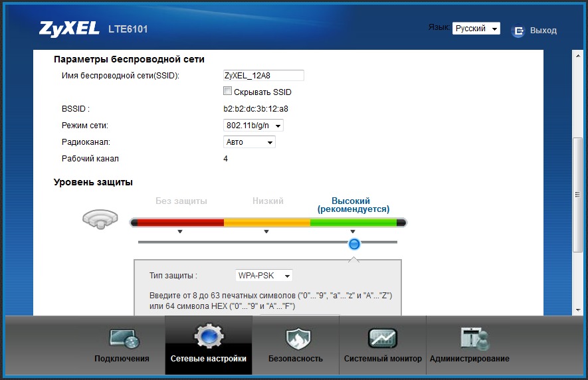Click the Выход link text

click(543, 31)
